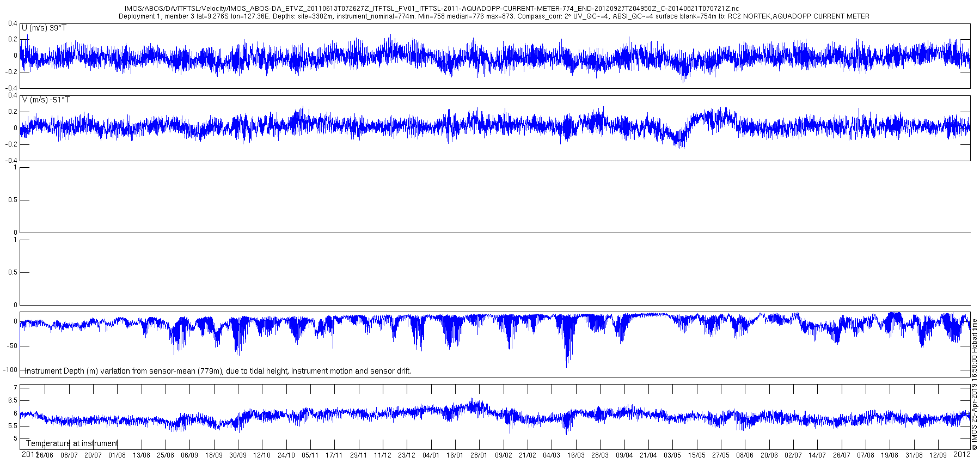
Task: Click the 'Temperature at instrument' label
Action: point(72,443)
